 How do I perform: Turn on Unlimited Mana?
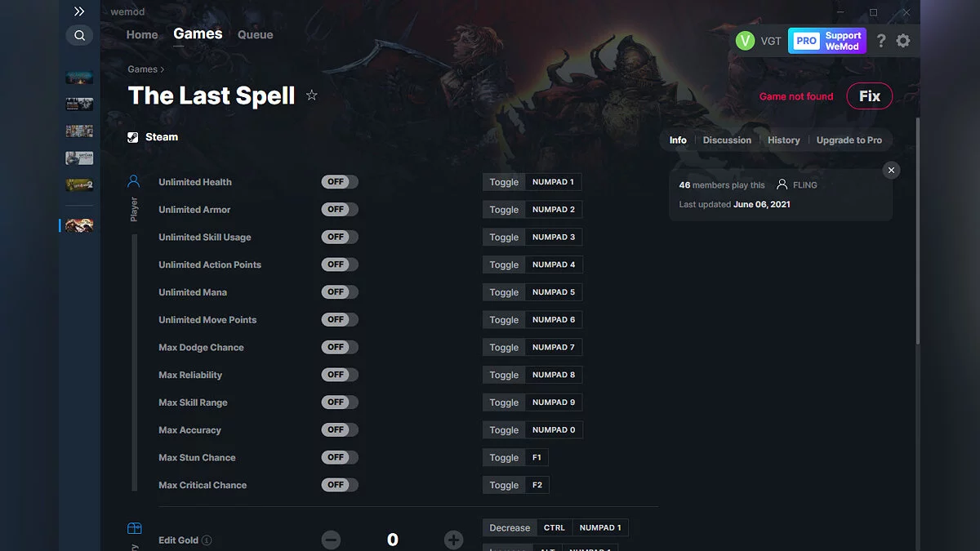click(339, 291)
